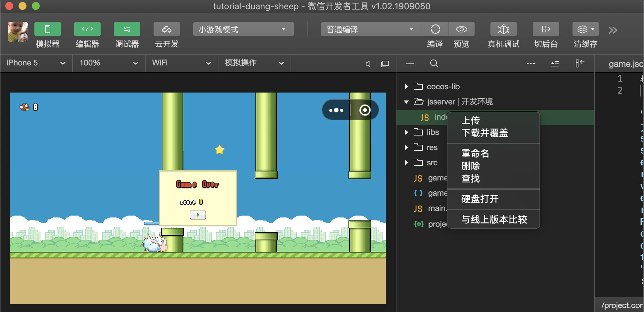The width and height of the screenshot is (644, 312).
Task: Toggle the simulator panel button
Action: tap(47, 29)
